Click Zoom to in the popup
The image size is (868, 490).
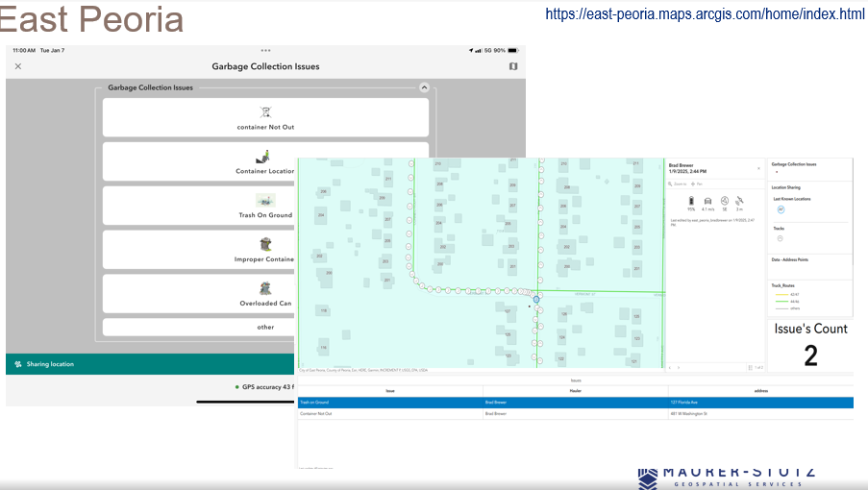678,184
